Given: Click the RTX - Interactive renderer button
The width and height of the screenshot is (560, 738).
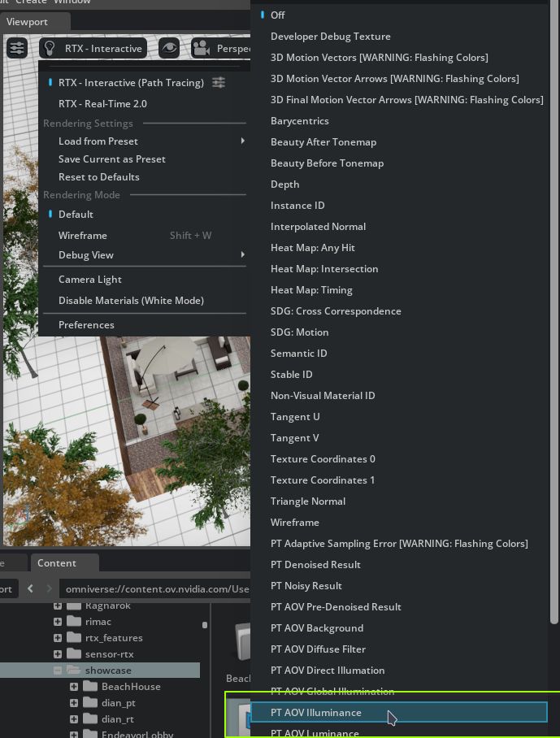Looking at the screenshot, I should click(93, 48).
